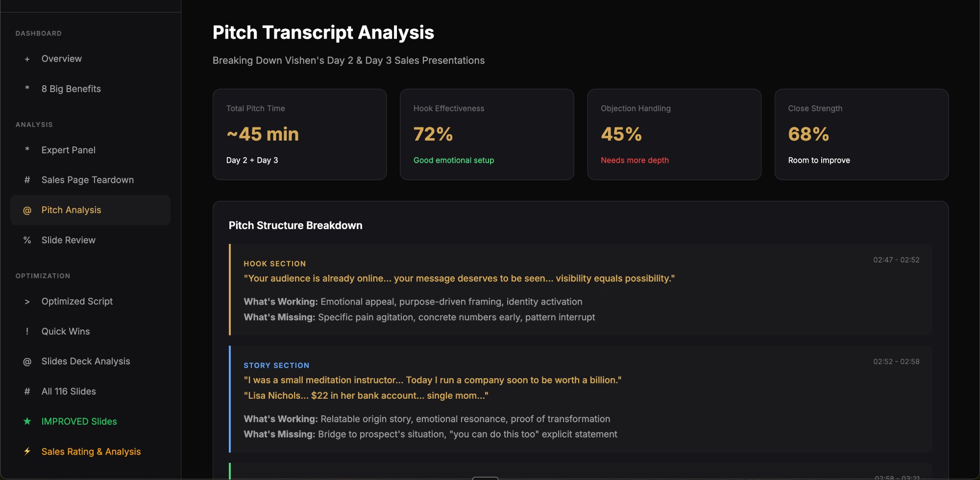Screen dimensions: 980x480
Task: Click the Total Pitch Time card
Action: tap(299, 134)
